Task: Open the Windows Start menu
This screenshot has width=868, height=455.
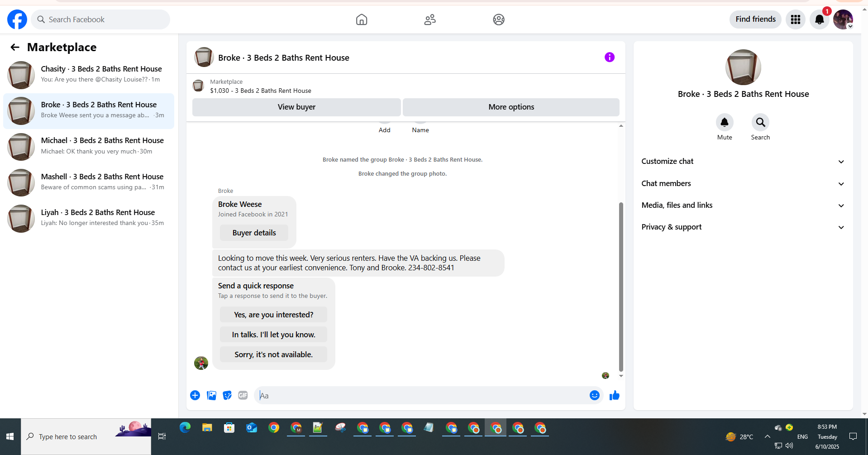Action: coord(10,436)
